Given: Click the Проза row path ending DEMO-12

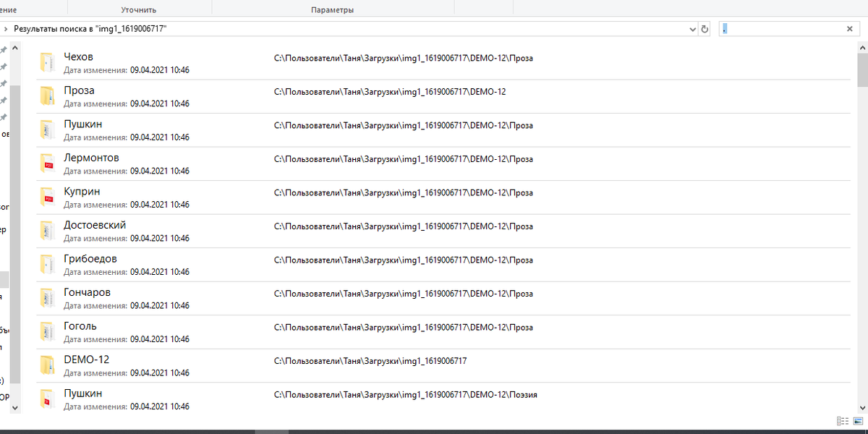Looking at the screenshot, I should click(390, 92).
